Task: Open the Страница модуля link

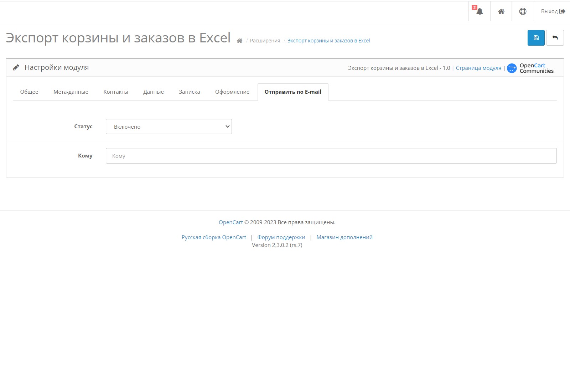Action: point(478,68)
